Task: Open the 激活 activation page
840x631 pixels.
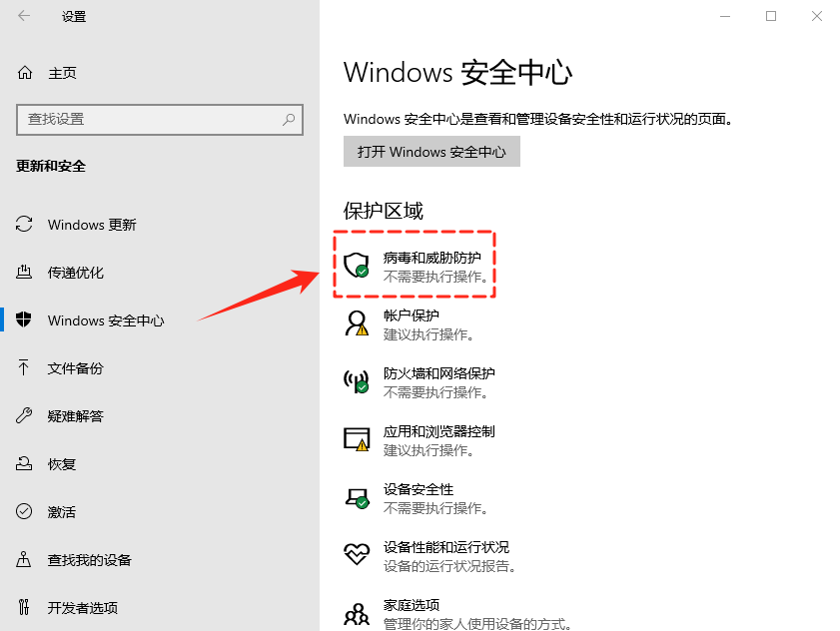Action: coord(62,512)
